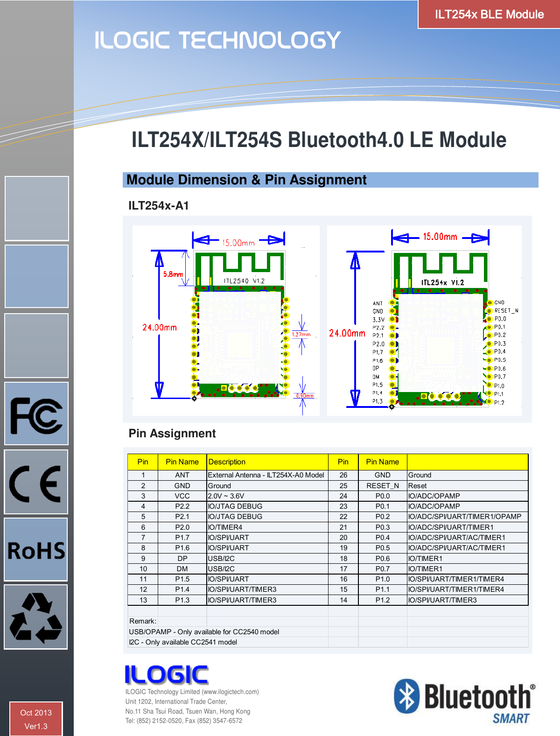Screen dimensions: 560x736
Task: Click the 'Unit 1202, International Trade Center' address line
Action: [176, 701]
